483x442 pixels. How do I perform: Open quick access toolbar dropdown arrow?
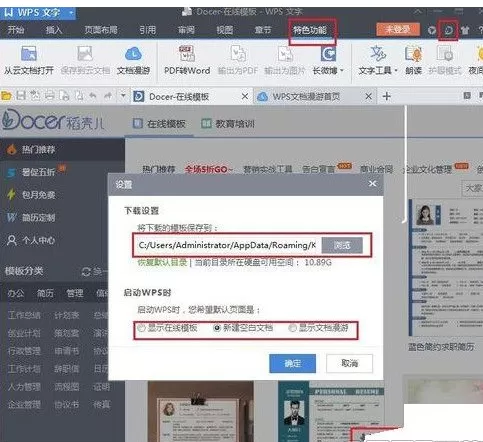pos(123,96)
